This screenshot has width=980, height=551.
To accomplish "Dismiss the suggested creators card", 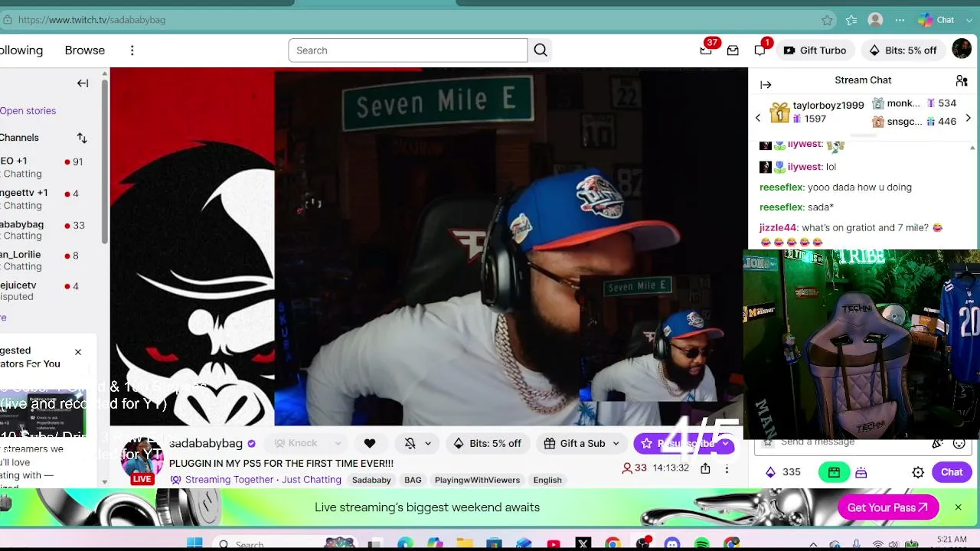I will click(77, 352).
